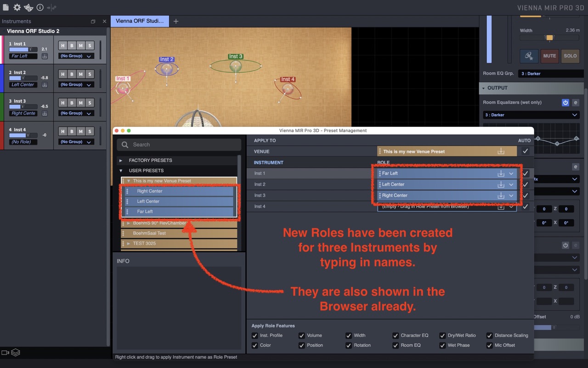
Task: Mute Inst 4 with its M button
Action: click(80, 131)
